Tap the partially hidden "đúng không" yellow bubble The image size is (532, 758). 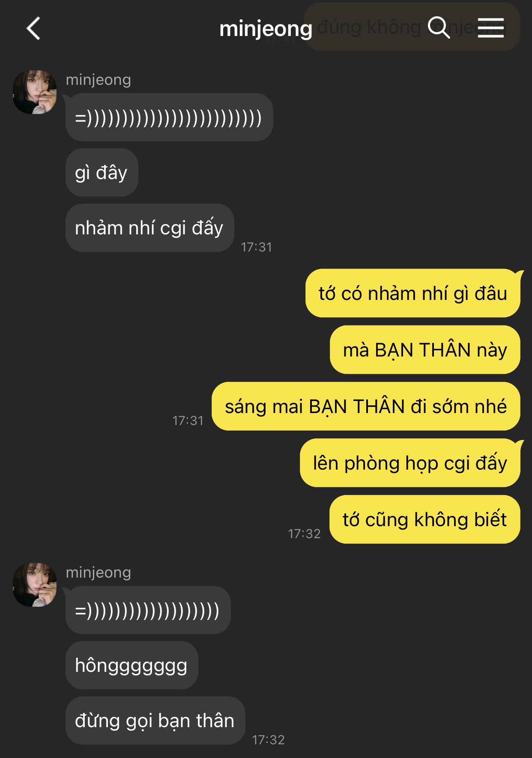(x=412, y=27)
